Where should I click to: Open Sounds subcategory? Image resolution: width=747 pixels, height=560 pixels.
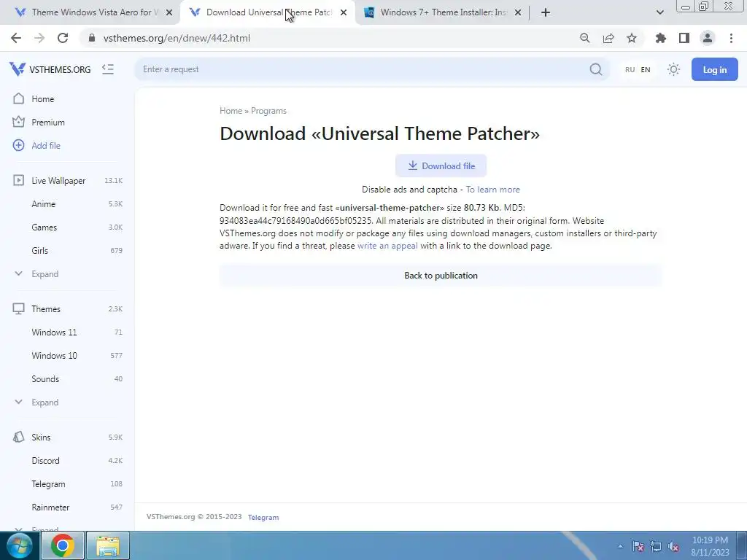45,379
